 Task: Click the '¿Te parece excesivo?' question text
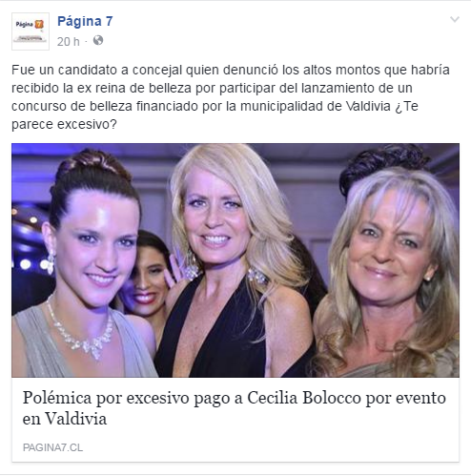[x=215, y=115]
